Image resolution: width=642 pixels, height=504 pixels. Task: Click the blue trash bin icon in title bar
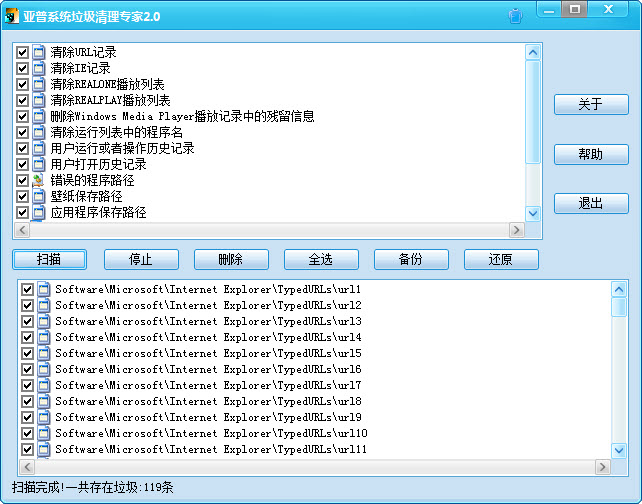point(514,16)
